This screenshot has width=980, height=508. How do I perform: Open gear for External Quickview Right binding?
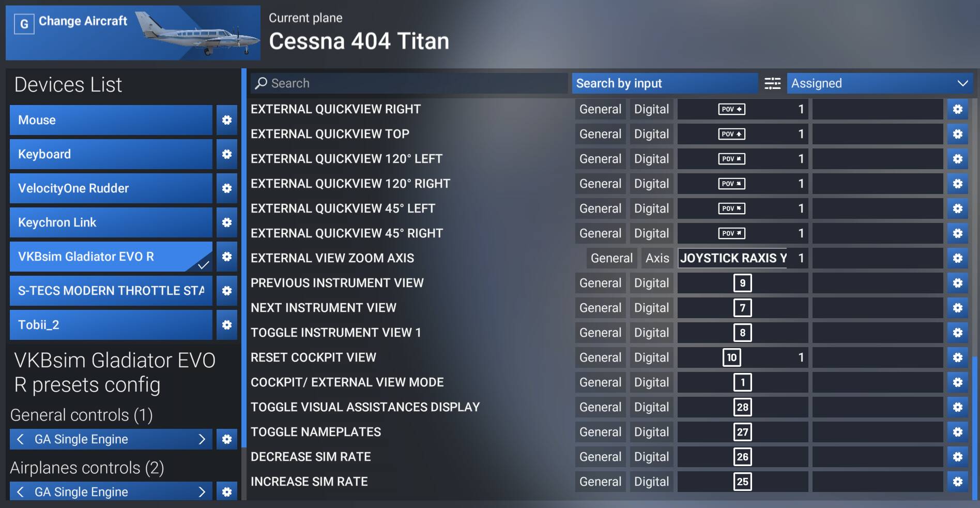click(x=957, y=109)
